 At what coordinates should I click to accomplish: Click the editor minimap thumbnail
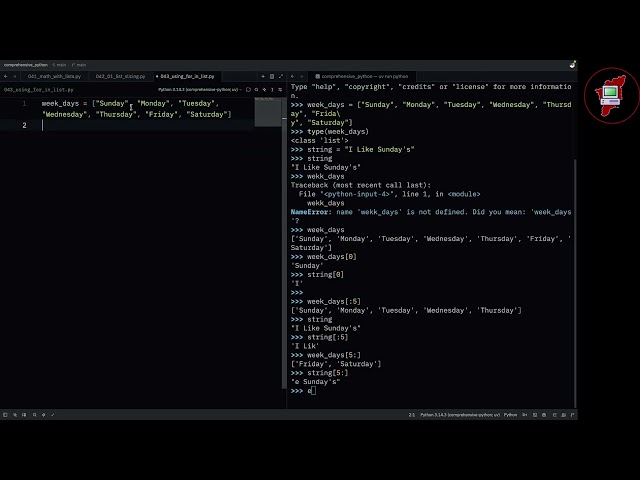pos(268,111)
